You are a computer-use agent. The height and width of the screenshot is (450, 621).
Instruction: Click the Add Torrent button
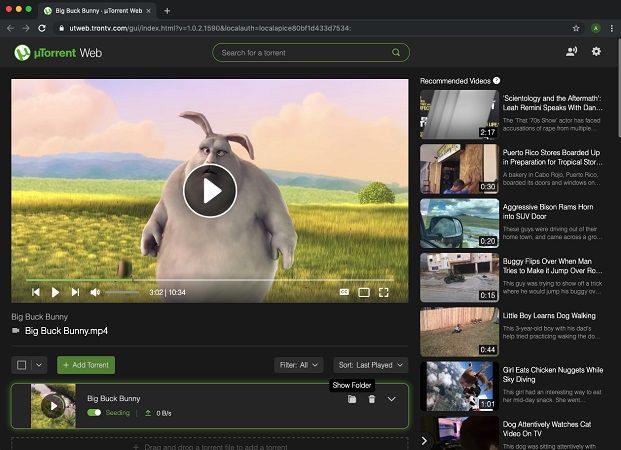86,365
